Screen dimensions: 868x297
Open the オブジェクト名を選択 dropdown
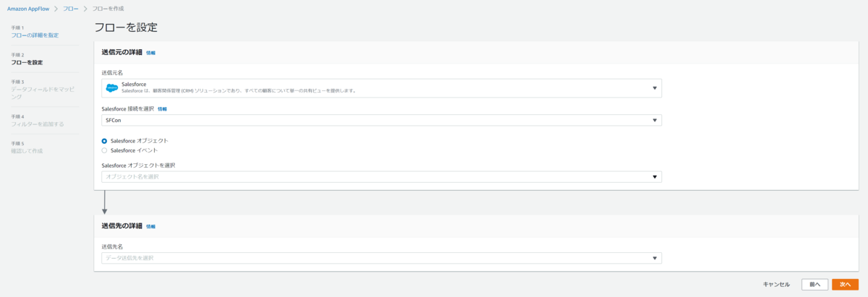click(382, 176)
